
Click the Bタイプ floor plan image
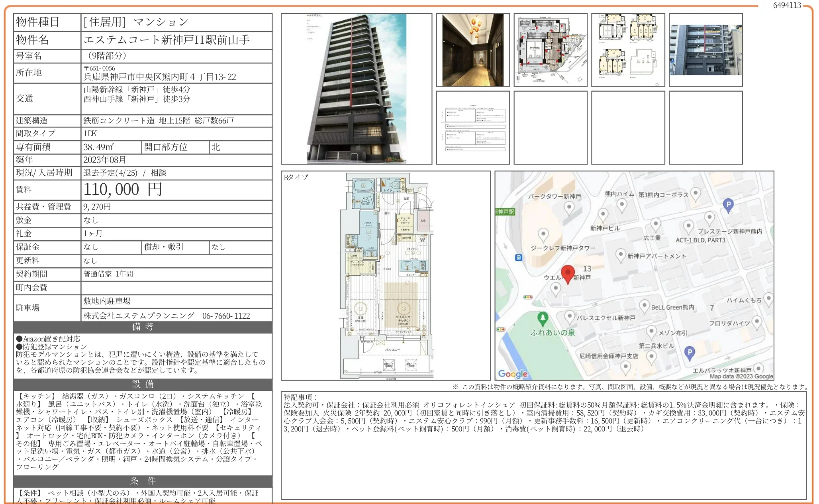click(386, 276)
